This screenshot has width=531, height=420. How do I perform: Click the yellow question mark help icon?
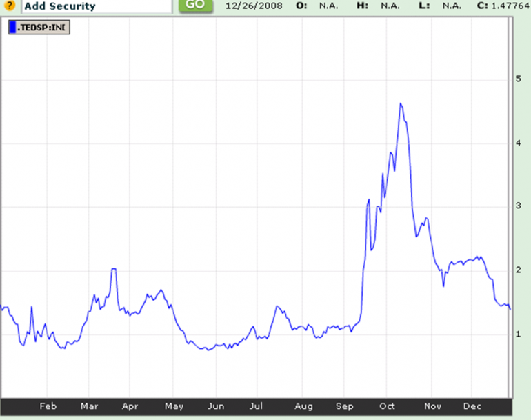pos(9,5)
